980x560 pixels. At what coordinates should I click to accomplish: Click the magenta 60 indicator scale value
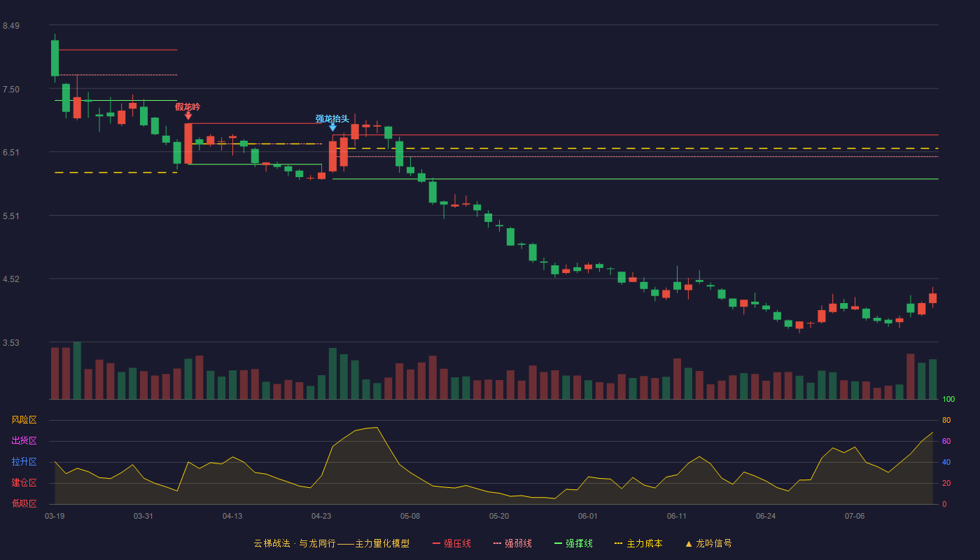(946, 441)
